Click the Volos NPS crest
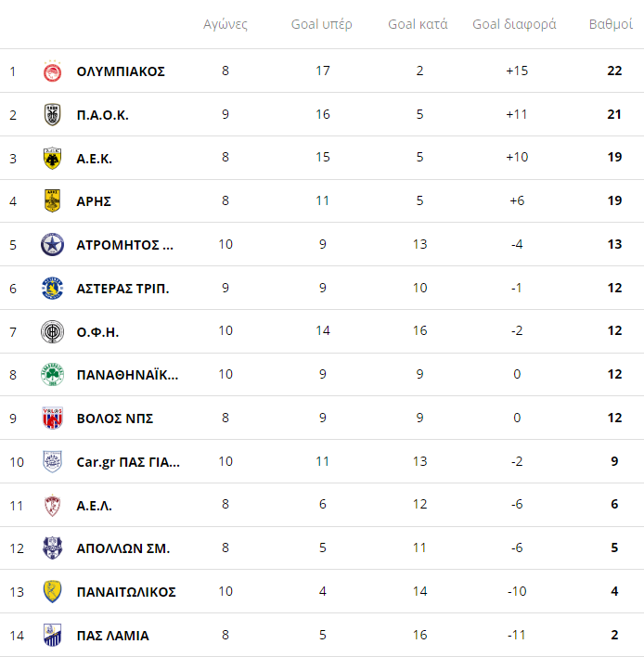The width and height of the screenshot is (644, 657). tap(52, 418)
